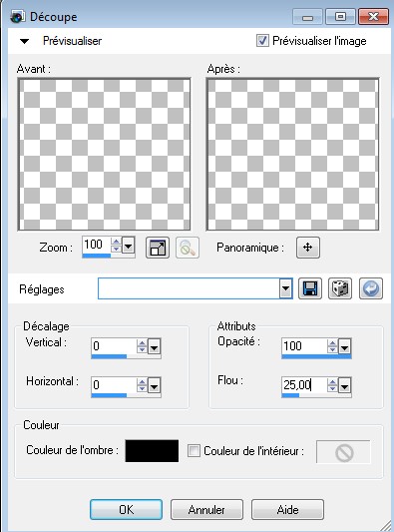Click the Avant preview pane
Viewport: 394px width, 532px height.
[x=104, y=155]
